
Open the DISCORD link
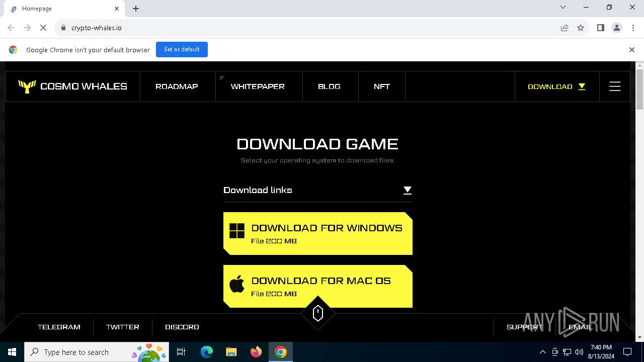[182, 327]
